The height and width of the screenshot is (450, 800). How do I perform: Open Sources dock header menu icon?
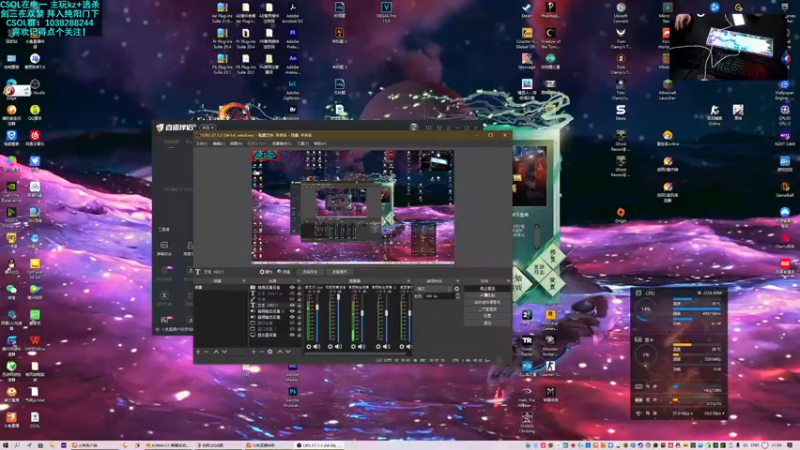[298, 281]
